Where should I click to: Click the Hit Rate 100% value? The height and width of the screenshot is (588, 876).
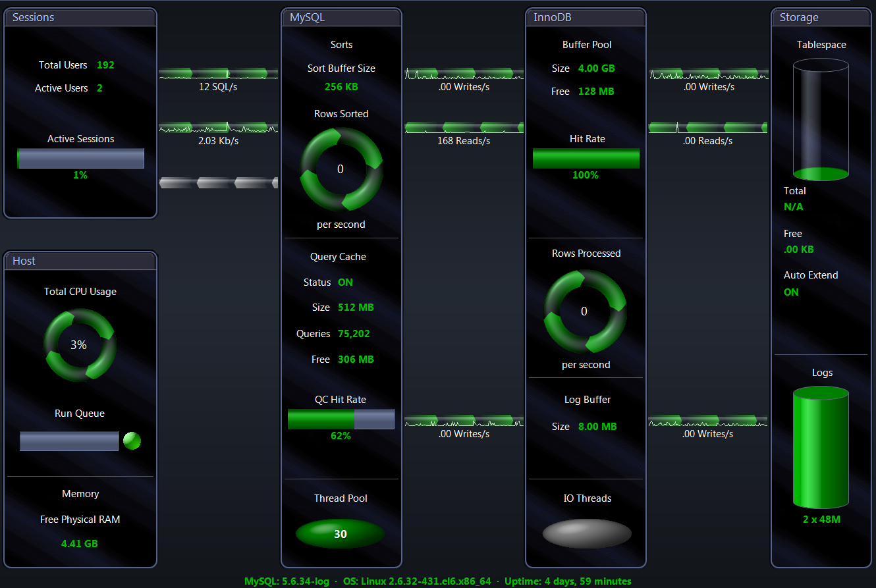(x=586, y=175)
